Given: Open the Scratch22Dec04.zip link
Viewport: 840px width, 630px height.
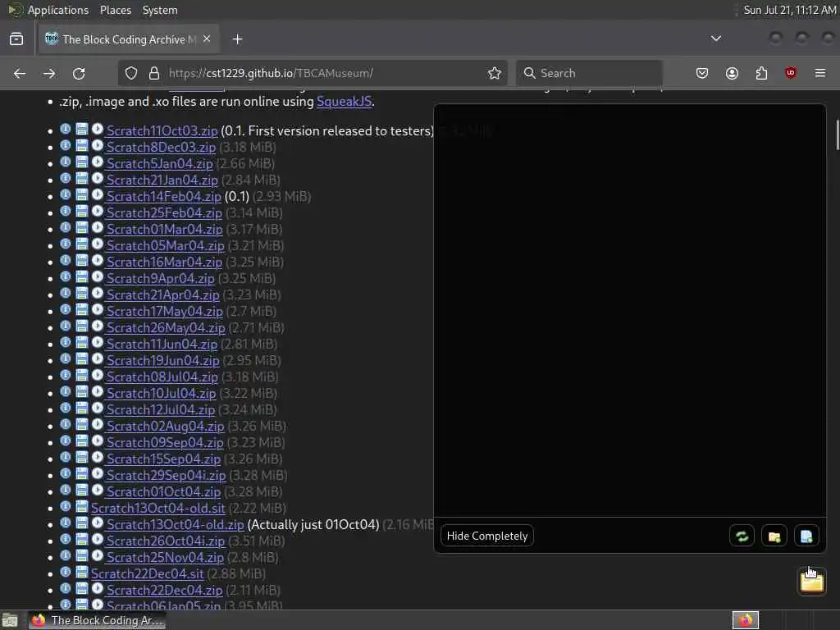Looking at the screenshot, I should pos(164,590).
